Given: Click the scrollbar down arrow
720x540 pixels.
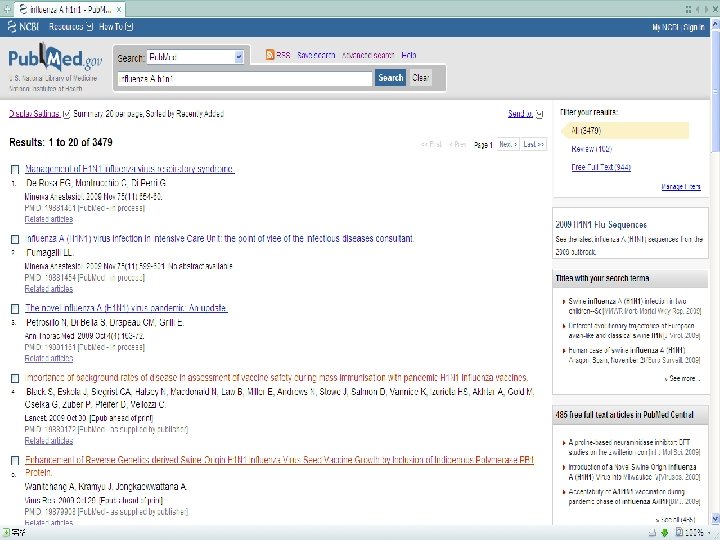Looking at the screenshot, I should [715, 519].
